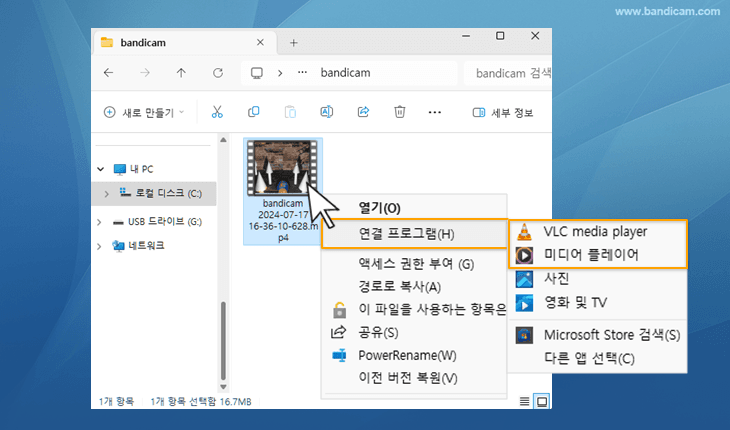Viewport: 730px width, 430px height.
Task: Click navigation pane scrollbar up arrow
Action: click(223, 140)
